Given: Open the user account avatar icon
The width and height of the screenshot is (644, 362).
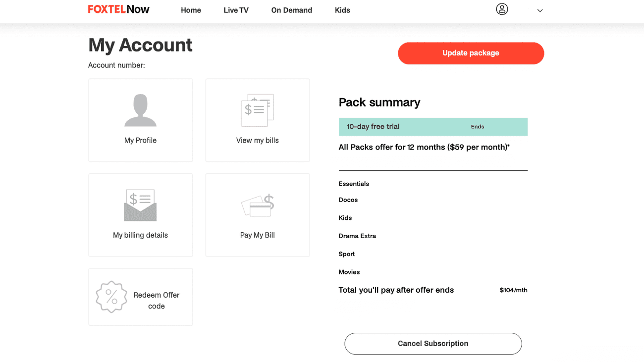Looking at the screenshot, I should pyautogui.click(x=502, y=9).
